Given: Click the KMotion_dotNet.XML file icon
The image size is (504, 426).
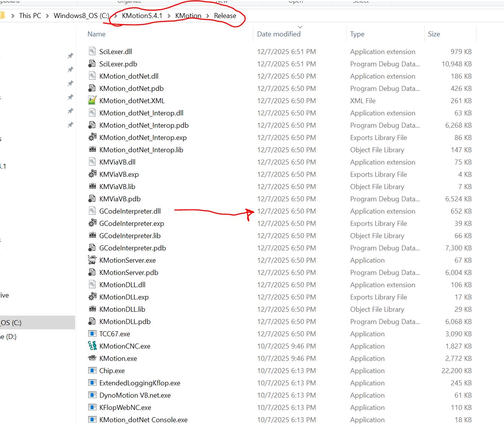Looking at the screenshot, I should (92, 100).
